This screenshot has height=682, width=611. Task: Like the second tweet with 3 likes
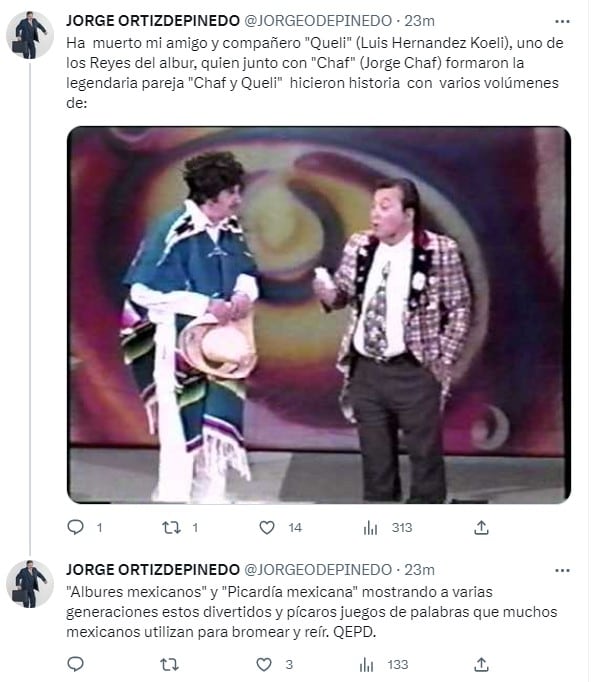click(265, 664)
